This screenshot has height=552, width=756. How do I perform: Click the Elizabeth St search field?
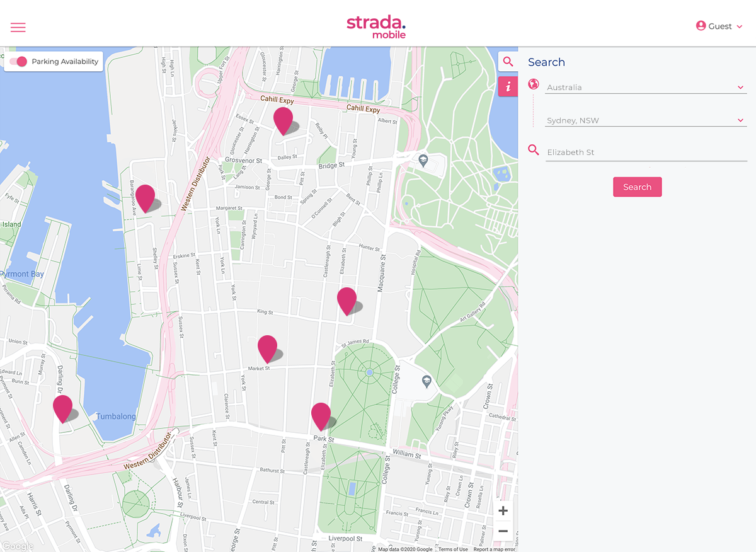click(646, 152)
